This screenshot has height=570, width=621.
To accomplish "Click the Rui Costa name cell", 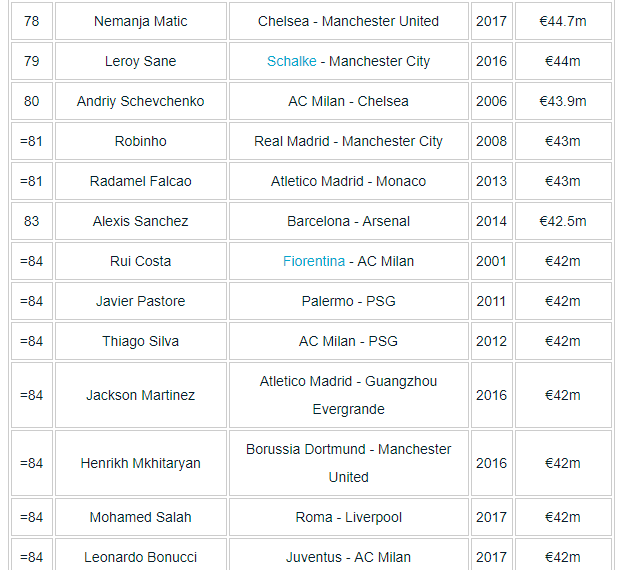I will click(x=140, y=261).
